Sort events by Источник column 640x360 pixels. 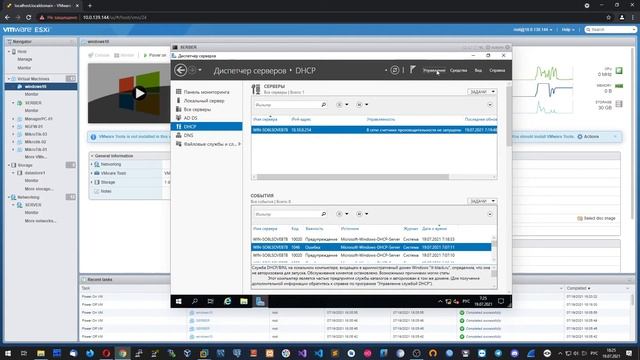pyautogui.click(x=350, y=229)
